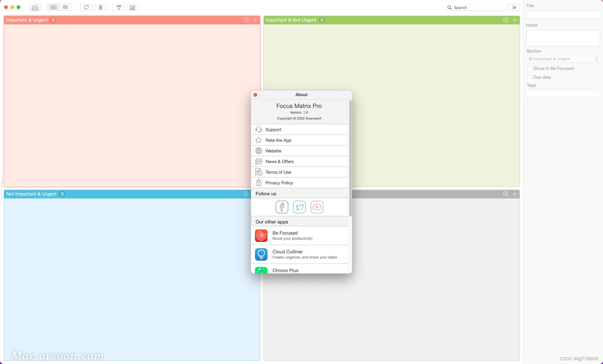Click the Copyright © 2023 Xwavesoft text
The width and height of the screenshot is (603, 364).
click(x=299, y=119)
